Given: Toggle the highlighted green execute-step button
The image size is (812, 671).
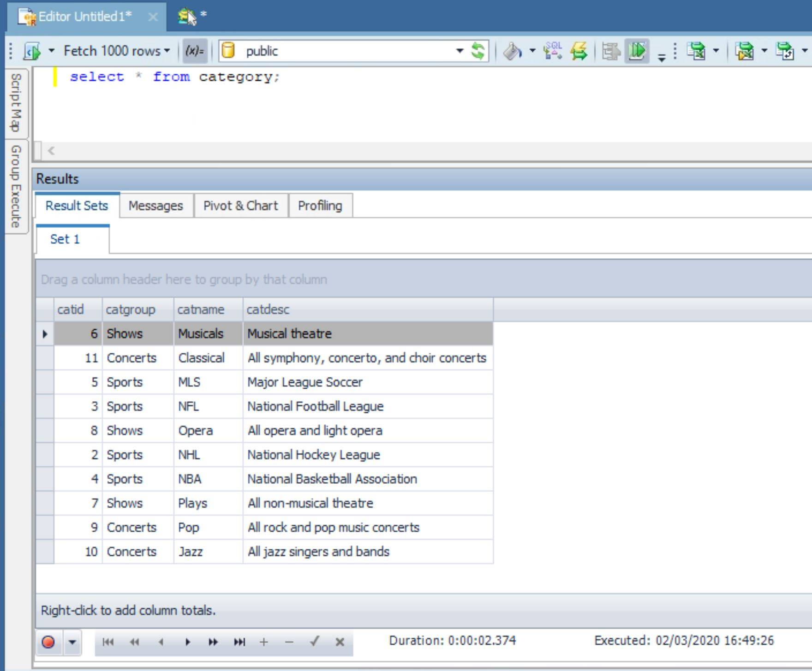Looking at the screenshot, I should coord(637,51).
